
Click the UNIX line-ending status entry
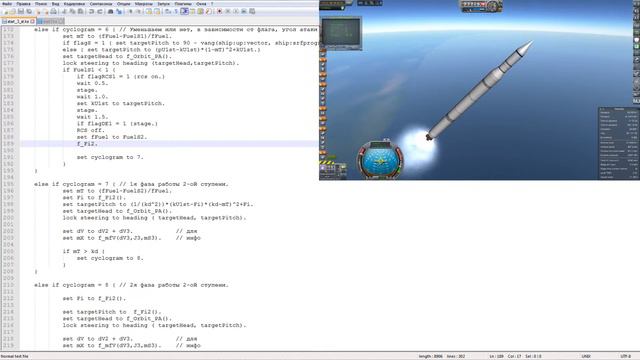tap(586, 356)
